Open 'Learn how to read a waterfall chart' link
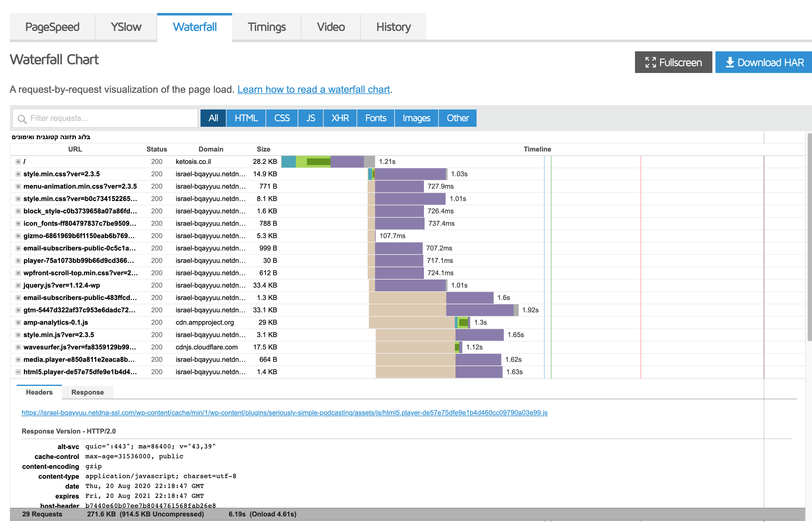Viewport: 812px width, 522px height. tap(313, 89)
